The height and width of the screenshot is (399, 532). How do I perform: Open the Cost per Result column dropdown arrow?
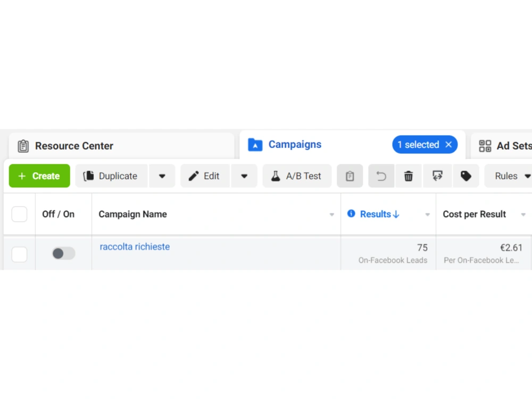(x=523, y=214)
